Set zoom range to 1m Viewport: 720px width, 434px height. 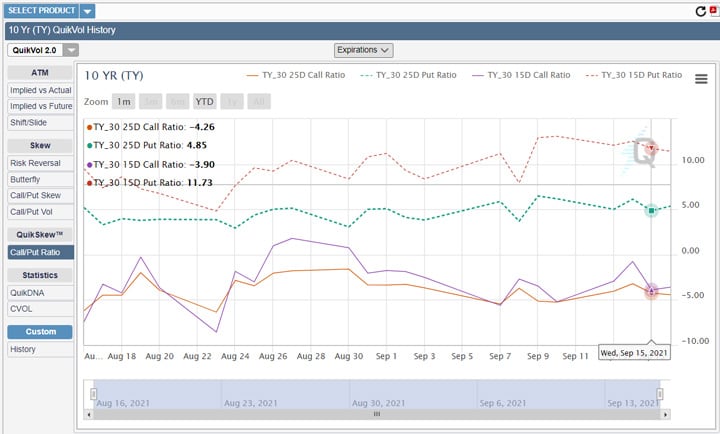[123, 101]
